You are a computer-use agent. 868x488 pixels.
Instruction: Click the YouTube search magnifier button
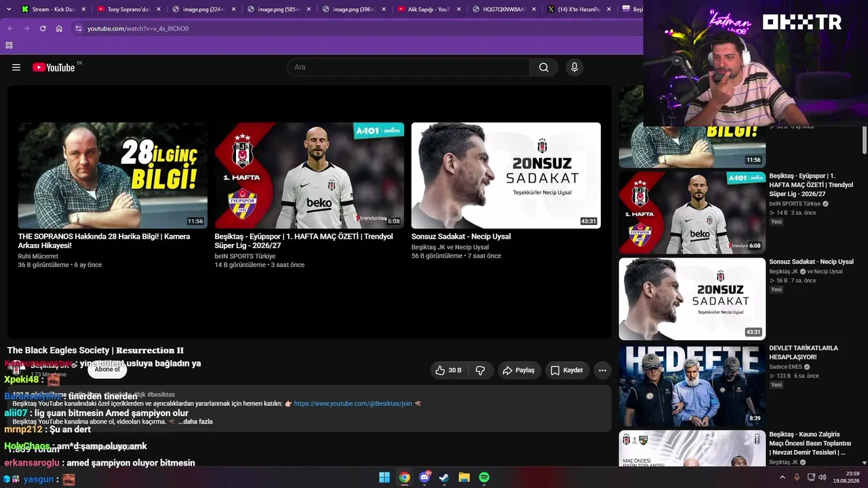[x=544, y=67]
